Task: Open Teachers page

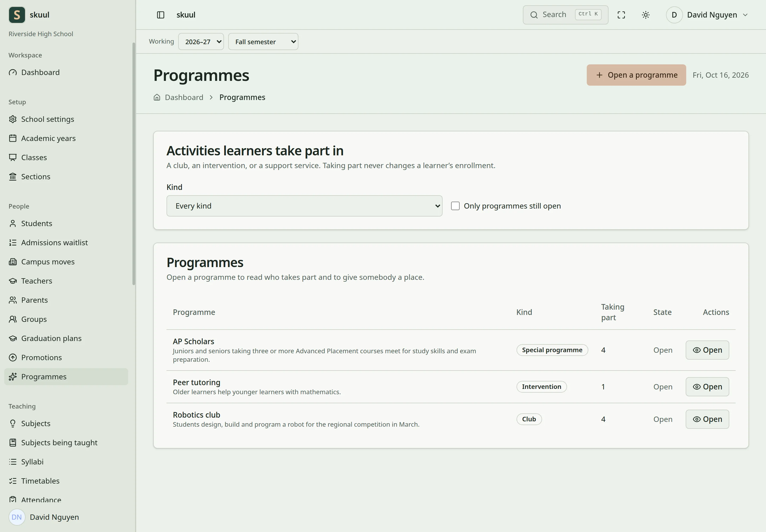Action: (x=66, y=281)
